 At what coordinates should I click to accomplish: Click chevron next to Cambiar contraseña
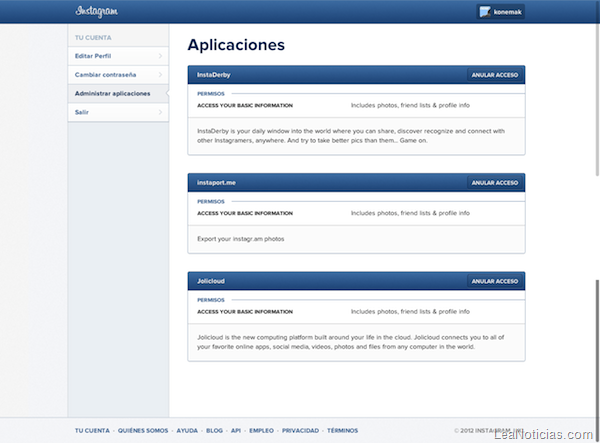pos(160,75)
